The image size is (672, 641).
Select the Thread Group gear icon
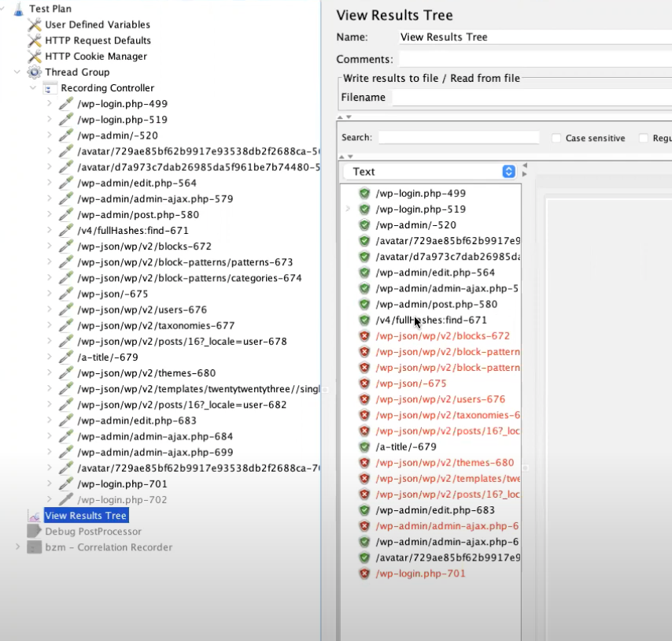click(x=35, y=72)
